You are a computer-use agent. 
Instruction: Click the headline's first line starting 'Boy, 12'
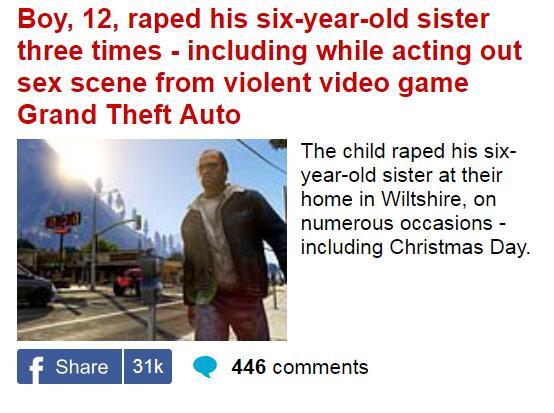[x=253, y=18]
